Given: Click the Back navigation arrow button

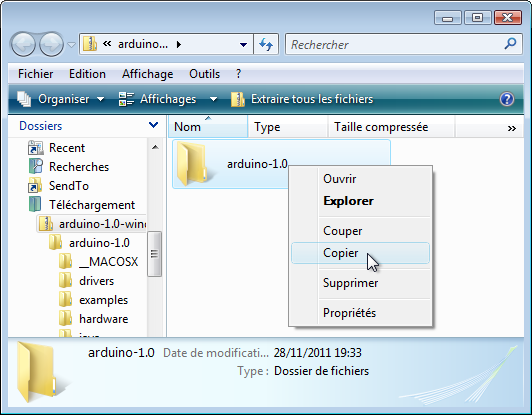Looking at the screenshot, I should (23, 44).
